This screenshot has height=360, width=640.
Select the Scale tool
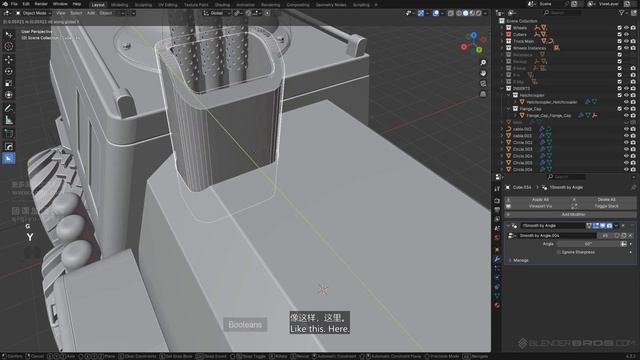tap(9, 83)
